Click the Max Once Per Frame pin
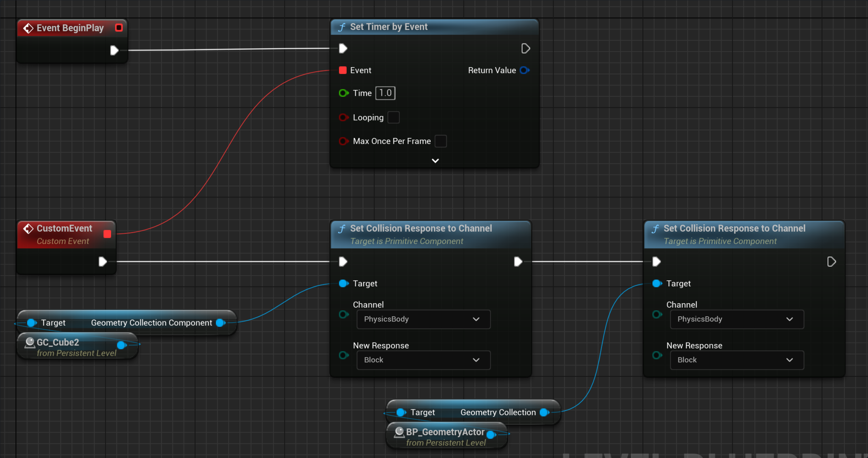 pos(343,141)
